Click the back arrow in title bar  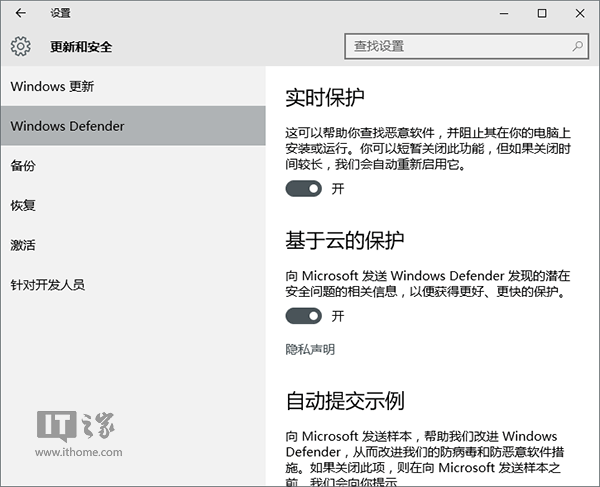coord(21,13)
